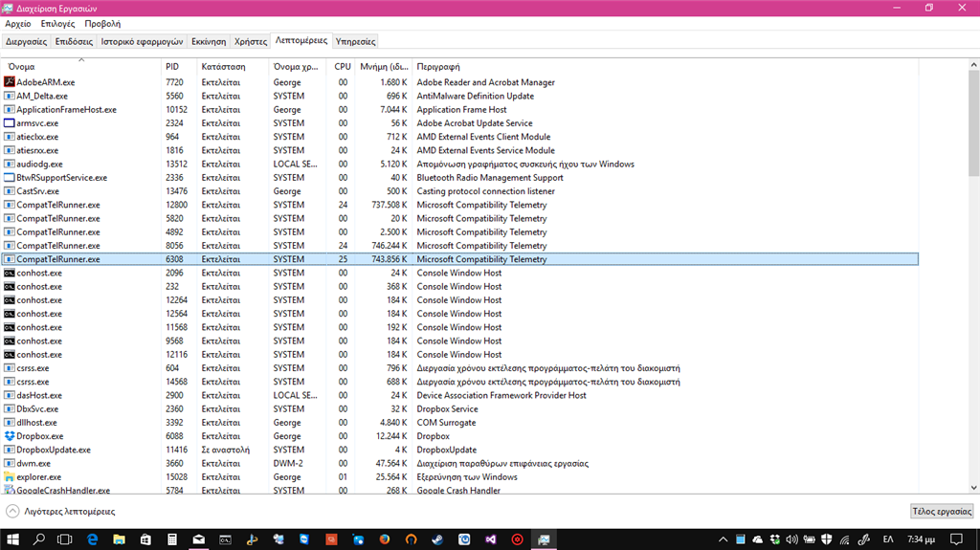Click the explorer.exe process icon
The width and height of the screenshot is (980, 550).
[10, 477]
